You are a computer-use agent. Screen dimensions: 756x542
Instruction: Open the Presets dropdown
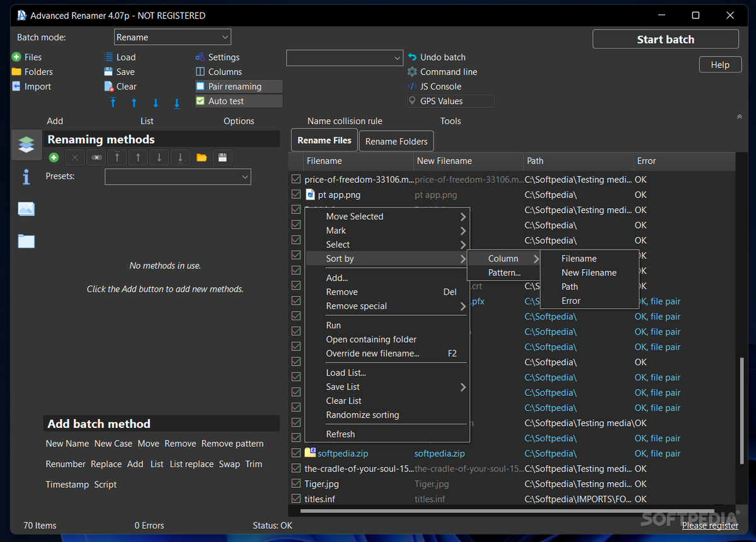pyautogui.click(x=177, y=176)
